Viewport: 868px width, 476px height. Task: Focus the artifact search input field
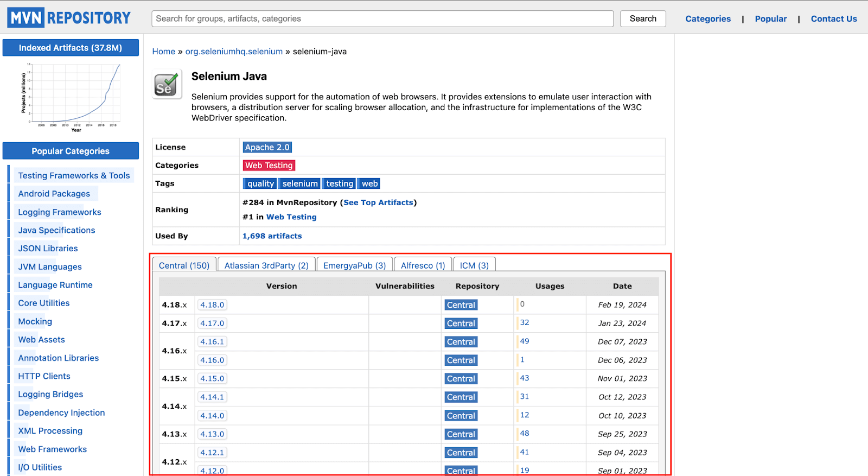point(382,18)
